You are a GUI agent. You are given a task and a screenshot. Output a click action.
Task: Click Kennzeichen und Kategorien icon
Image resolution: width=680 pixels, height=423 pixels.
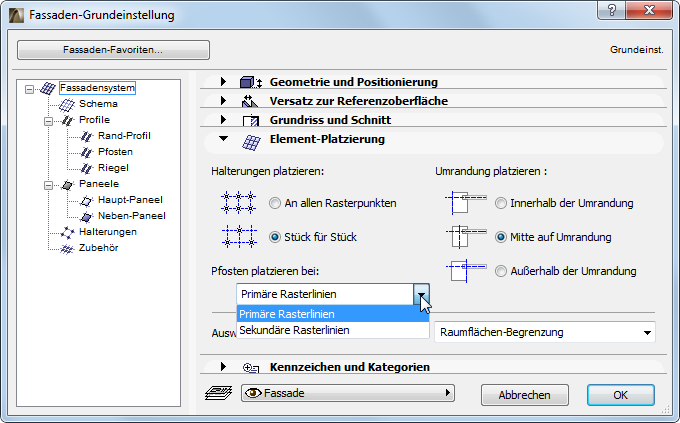(251, 367)
